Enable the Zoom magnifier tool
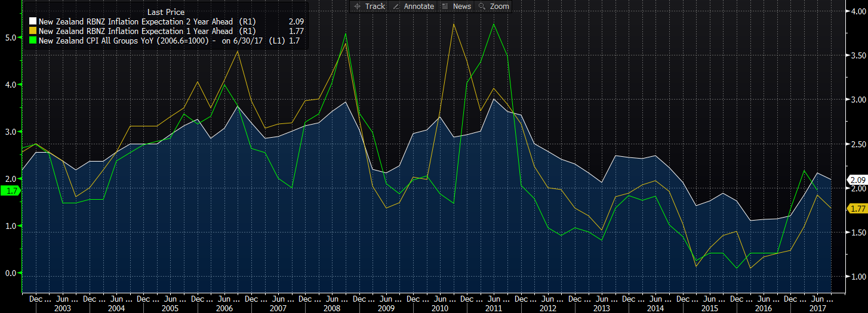The image size is (868, 313). click(x=494, y=7)
